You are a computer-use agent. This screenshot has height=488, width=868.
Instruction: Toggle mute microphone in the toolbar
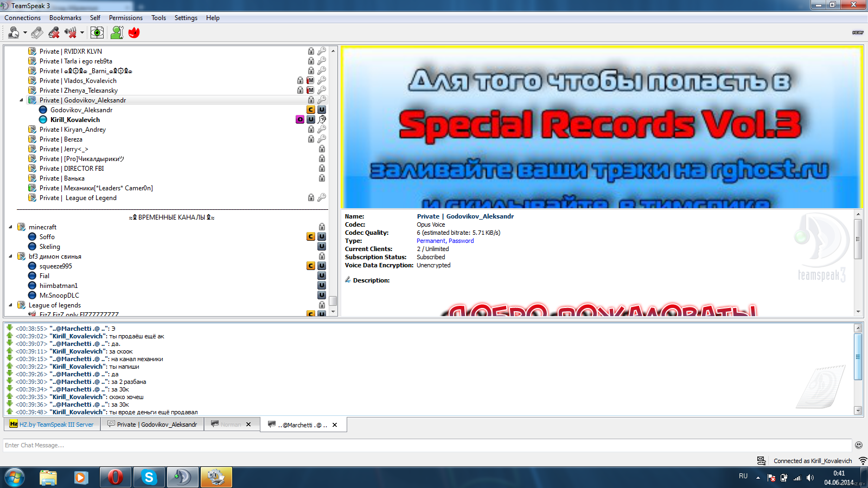[x=54, y=33]
